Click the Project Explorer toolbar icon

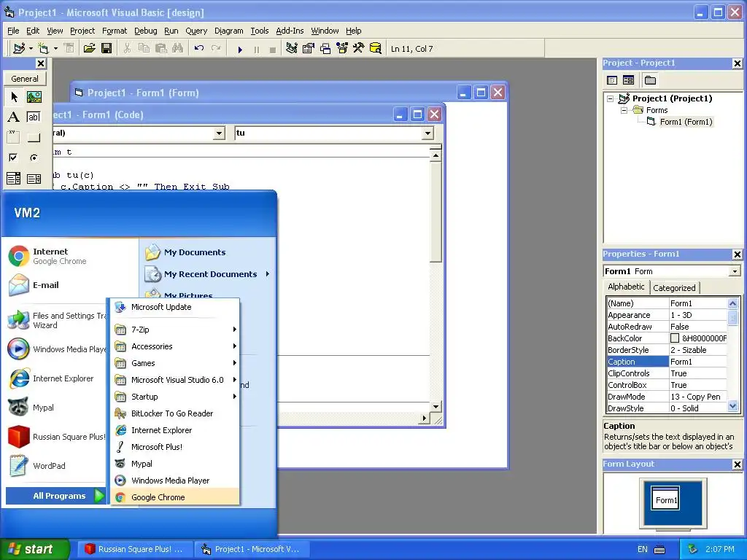click(x=292, y=48)
